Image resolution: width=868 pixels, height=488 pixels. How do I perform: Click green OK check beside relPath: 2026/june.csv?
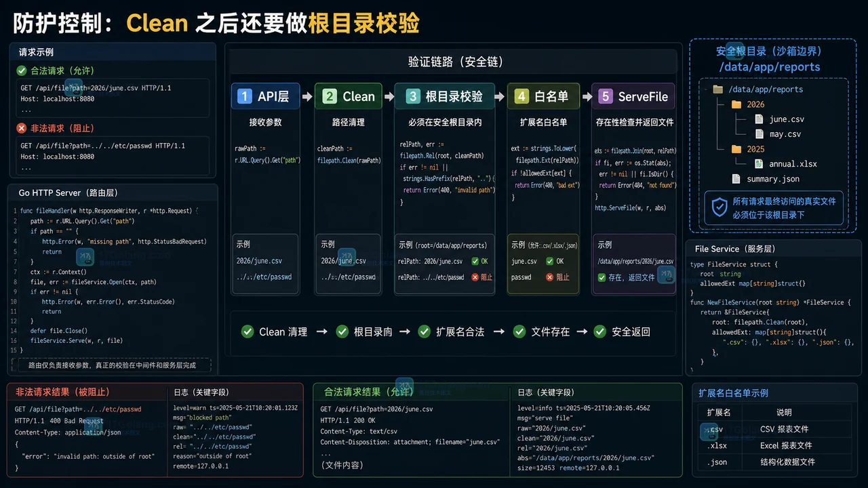(475, 261)
